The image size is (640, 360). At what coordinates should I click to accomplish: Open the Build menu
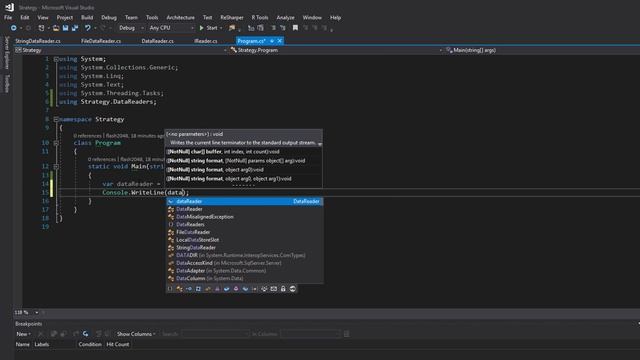point(87,18)
